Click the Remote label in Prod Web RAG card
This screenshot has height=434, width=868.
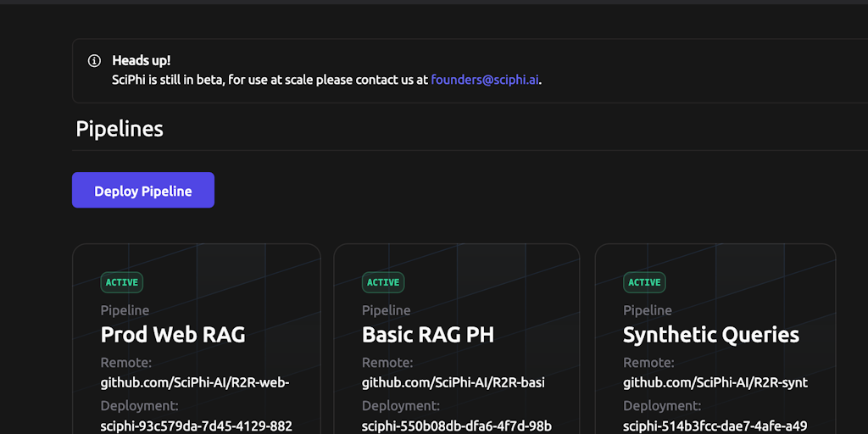coord(125,363)
